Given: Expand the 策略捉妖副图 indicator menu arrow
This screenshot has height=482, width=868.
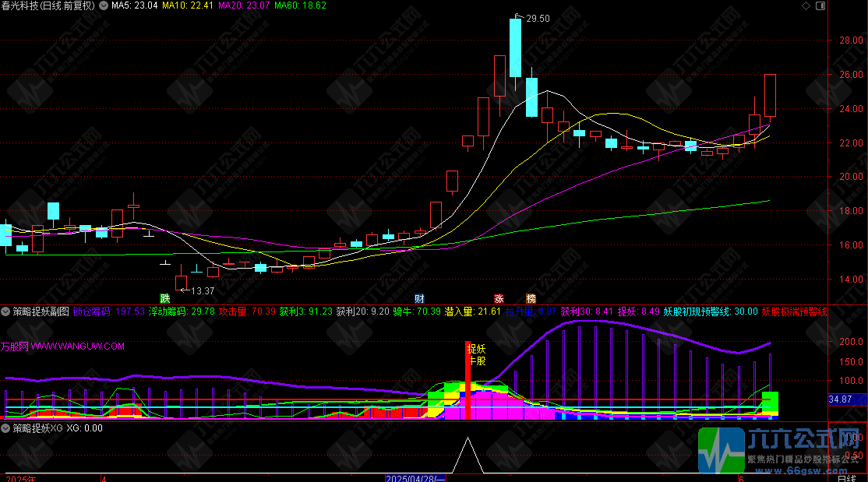Looking at the screenshot, I should (x=5, y=311).
